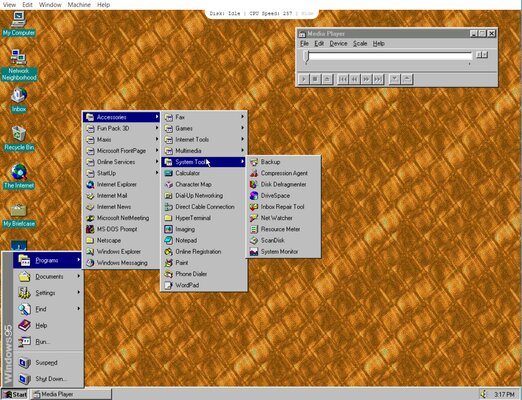Select the My Briefcase desktop icon
The height and width of the screenshot is (400, 522).
pos(19,215)
